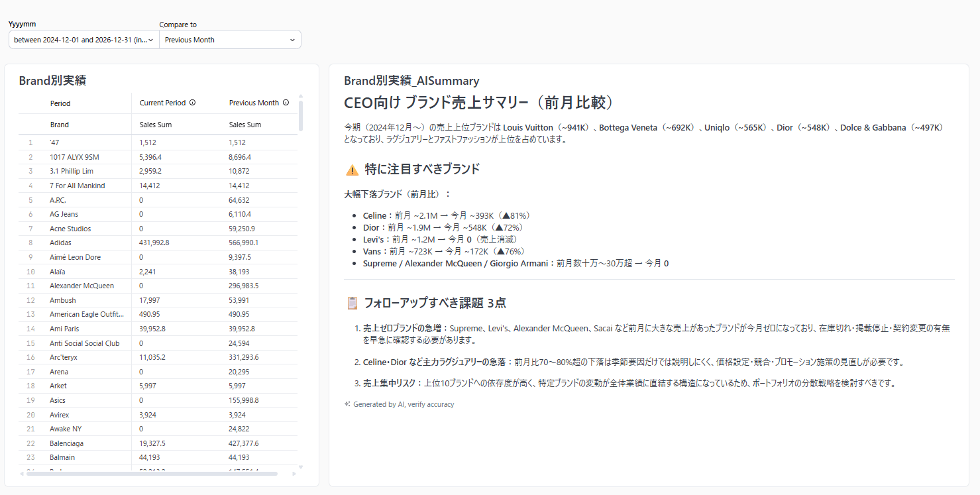Click the 427,377.6 Balenciaga previous value
This screenshot has width=980, height=495.
pos(244,443)
